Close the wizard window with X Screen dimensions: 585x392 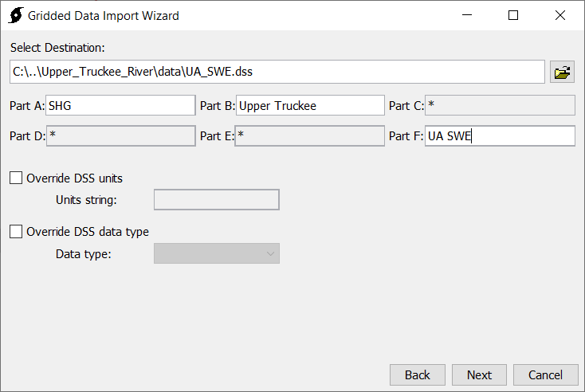click(560, 15)
